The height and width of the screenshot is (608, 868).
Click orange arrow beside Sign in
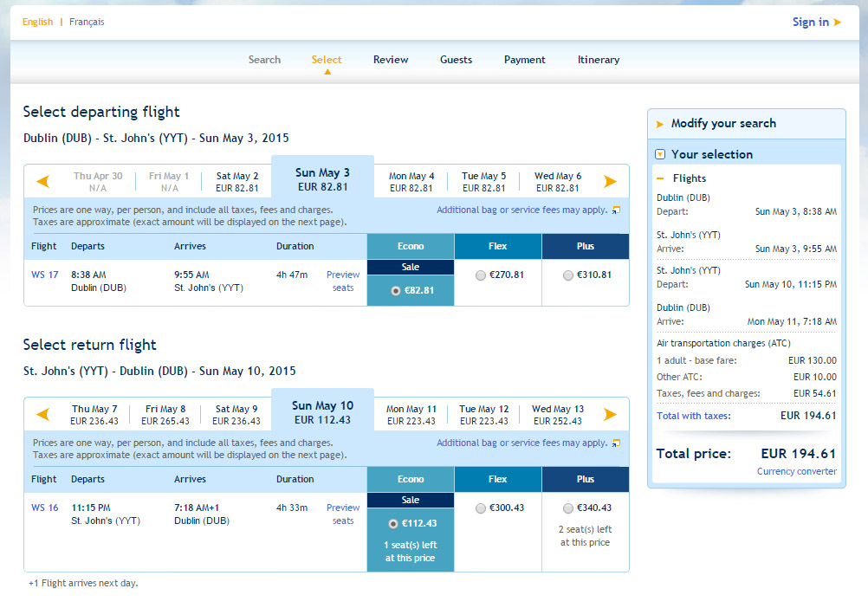[838, 23]
